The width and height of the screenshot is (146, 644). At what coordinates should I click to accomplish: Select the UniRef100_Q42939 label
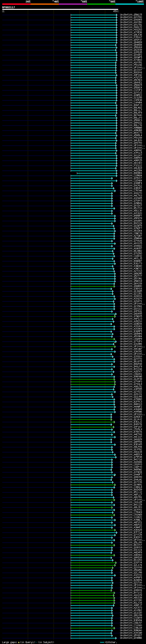pos(131,50)
